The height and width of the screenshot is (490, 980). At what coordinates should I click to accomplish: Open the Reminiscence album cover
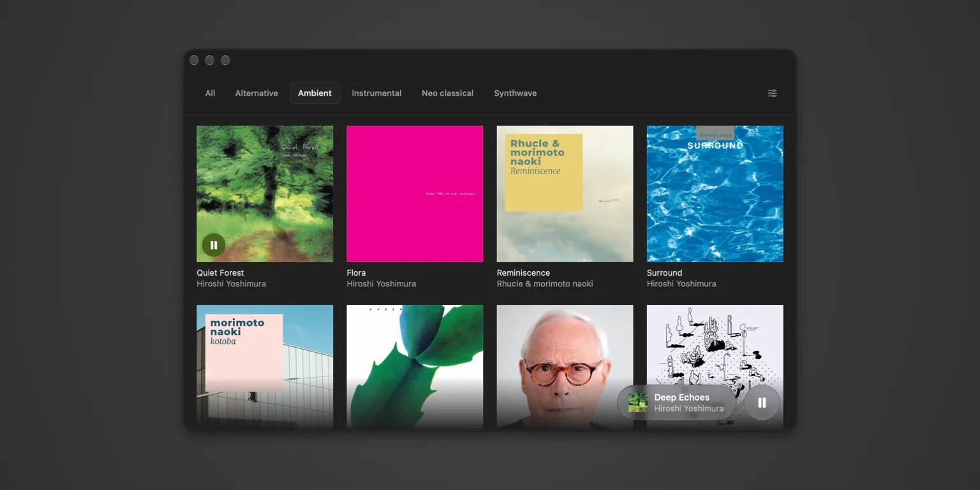pyautogui.click(x=565, y=194)
